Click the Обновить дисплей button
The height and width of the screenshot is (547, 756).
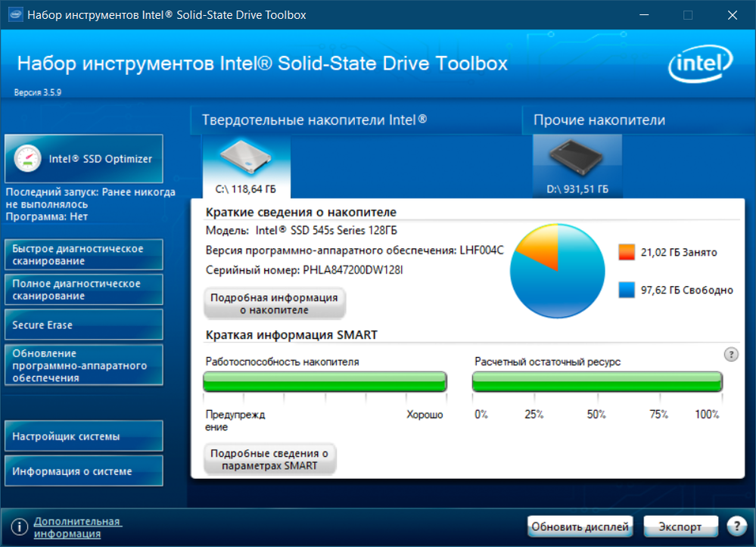[580, 527]
